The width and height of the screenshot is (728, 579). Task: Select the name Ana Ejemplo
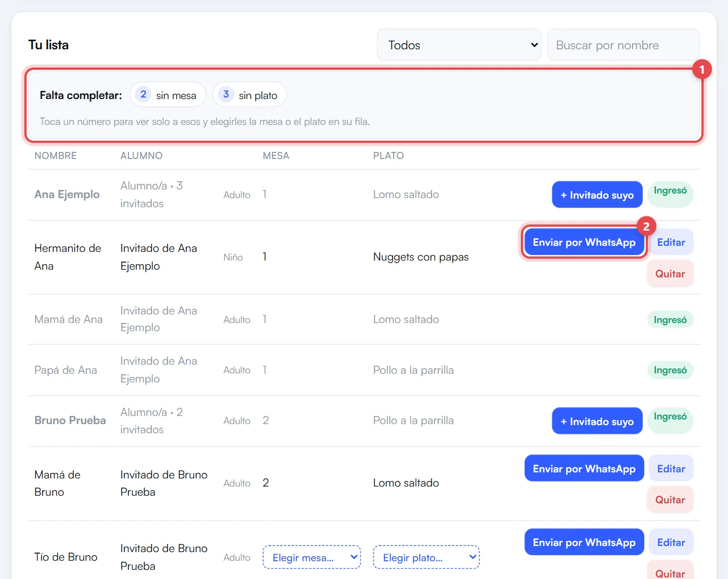pyautogui.click(x=67, y=195)
